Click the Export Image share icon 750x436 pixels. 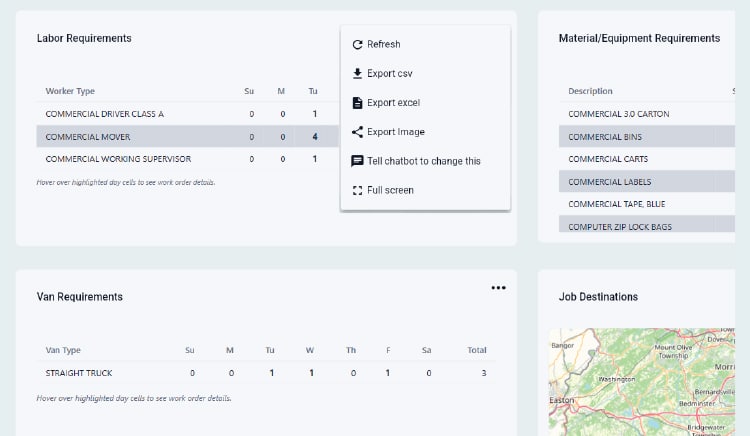pyautogui.click(x=357, y=132)
